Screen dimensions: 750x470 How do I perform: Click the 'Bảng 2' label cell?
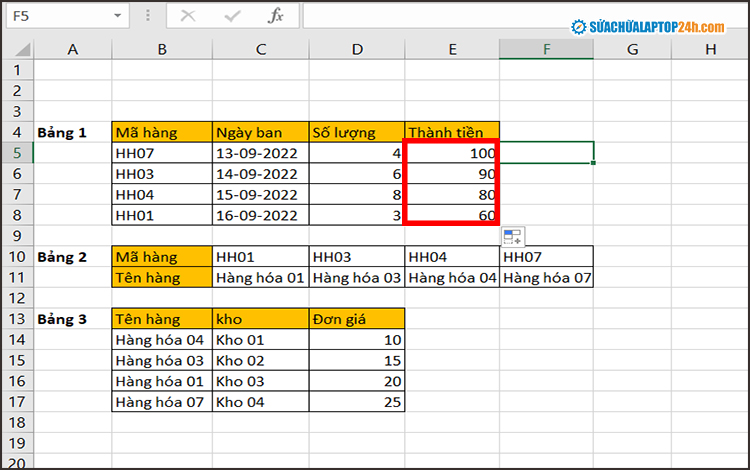click(x=73, y=257)
